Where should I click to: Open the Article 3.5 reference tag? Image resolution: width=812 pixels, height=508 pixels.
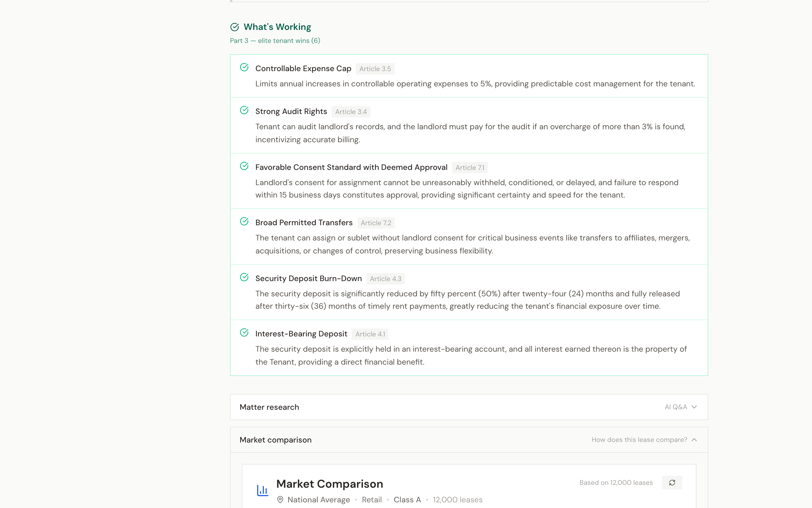click(375, 69)
